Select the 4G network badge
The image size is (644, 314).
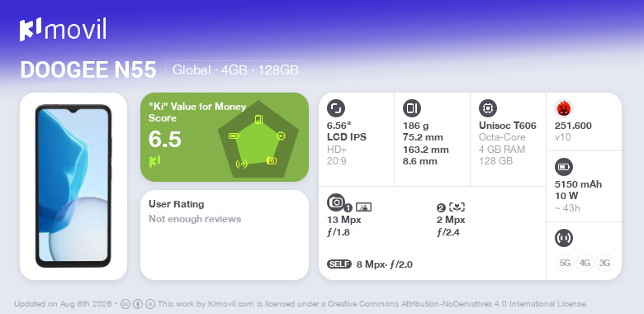(x=585, y=263)
